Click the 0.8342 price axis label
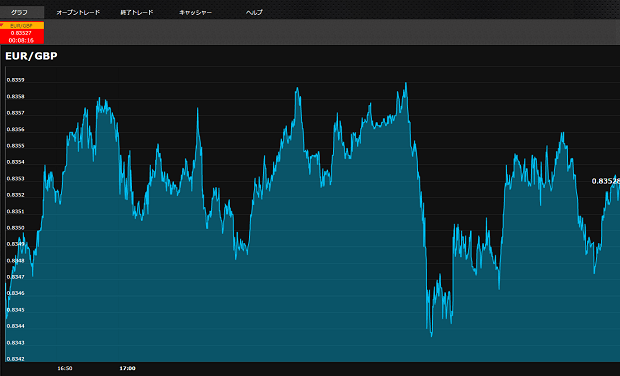 click(x=15, y=359)
